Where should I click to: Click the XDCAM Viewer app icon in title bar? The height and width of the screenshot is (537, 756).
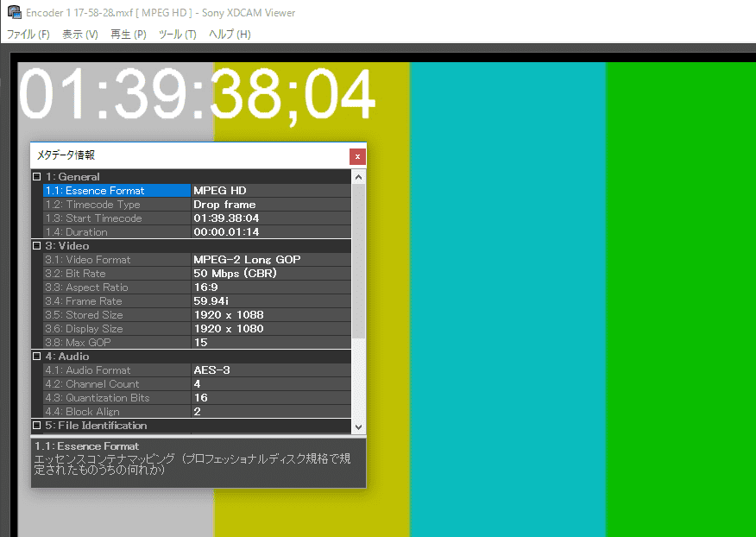tap(13, 13)
